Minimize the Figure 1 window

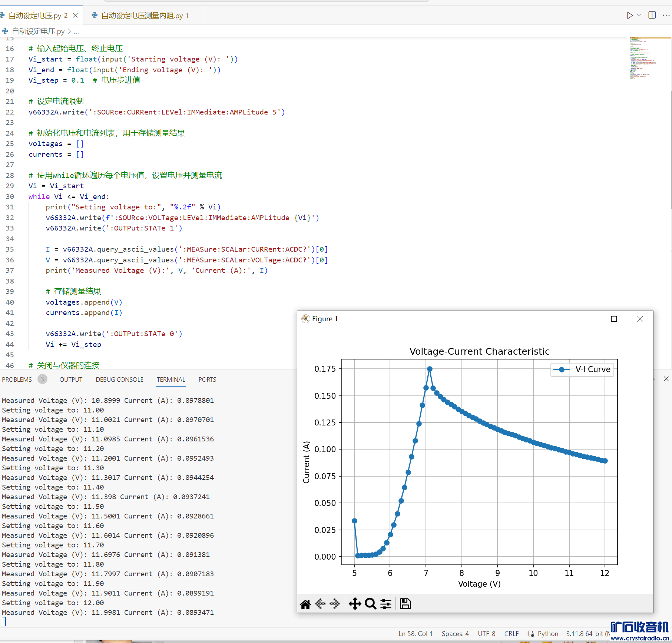click(588, 319)
